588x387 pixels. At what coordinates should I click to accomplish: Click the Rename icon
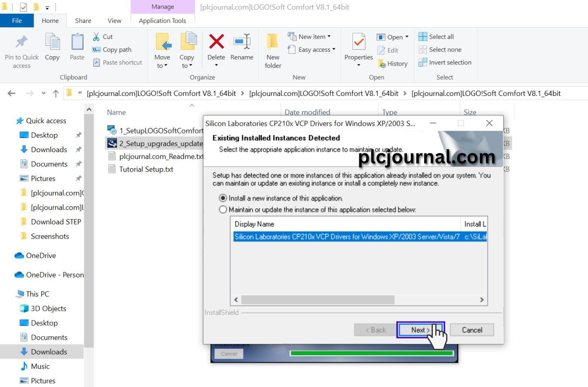[x=242, y=42]
